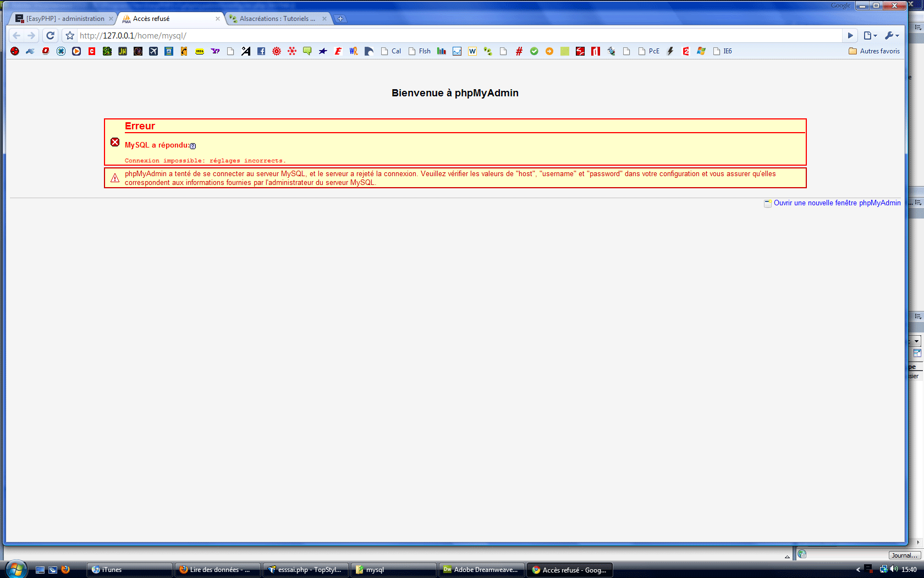Open the red E bookmark icon

338,51
